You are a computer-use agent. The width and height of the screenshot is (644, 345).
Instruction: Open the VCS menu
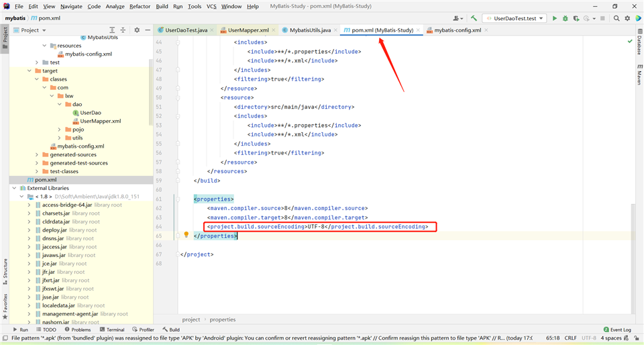click(x=211, y=6)
